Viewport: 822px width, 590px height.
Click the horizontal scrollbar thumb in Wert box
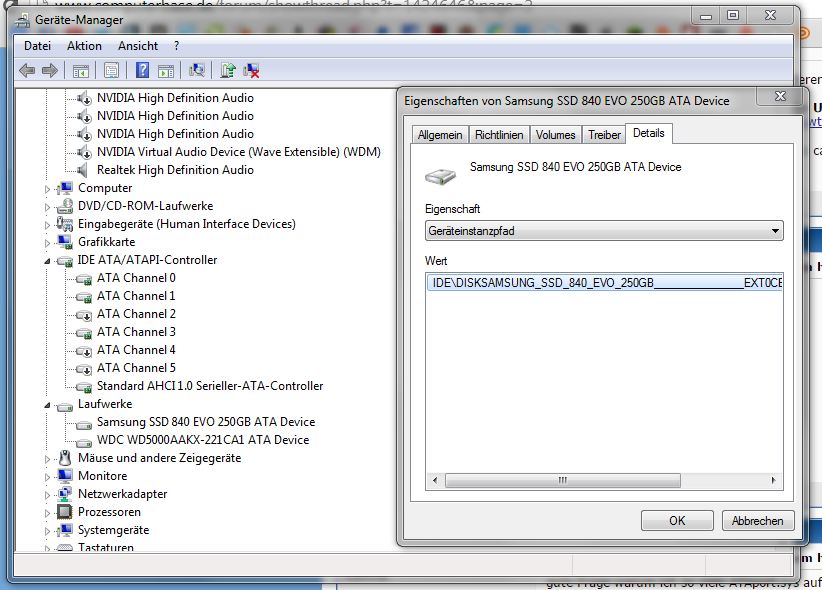pyautogui.click(x=563, y=480)
